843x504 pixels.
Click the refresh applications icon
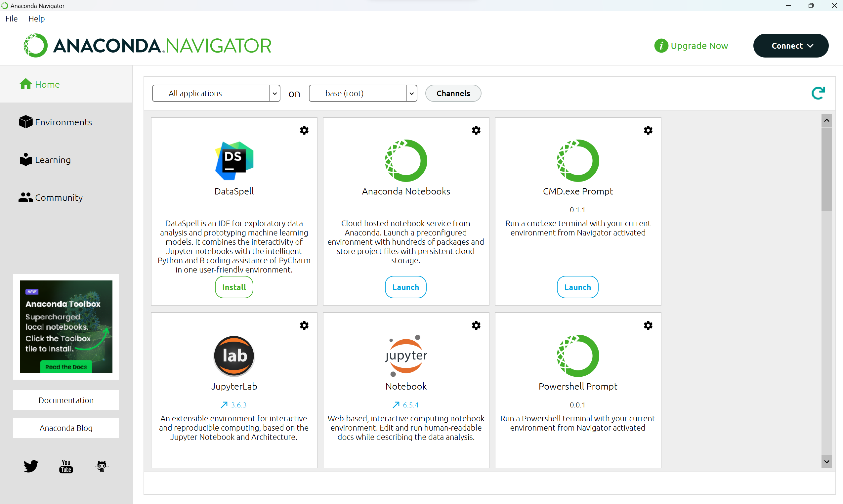[818, 93]
